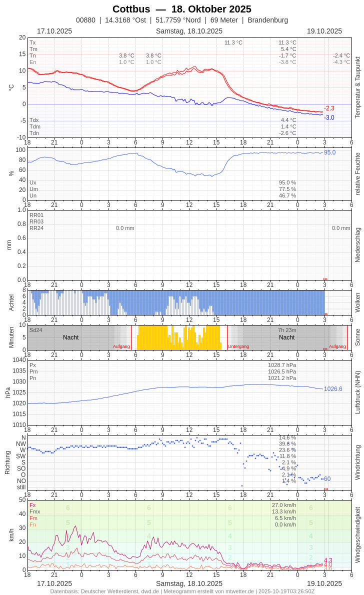364x595 pixels.
Task: Click the RR24 precipitation legend label
Action: 36,228
